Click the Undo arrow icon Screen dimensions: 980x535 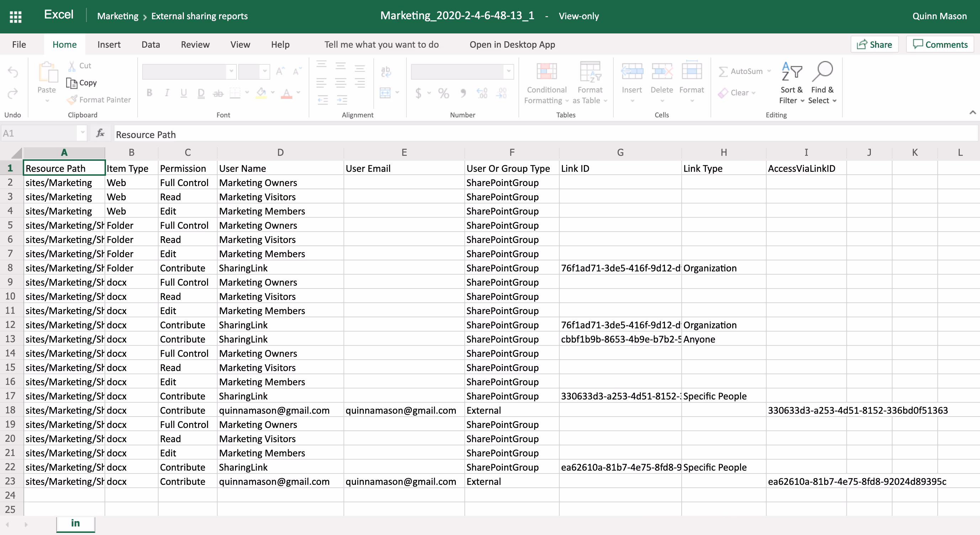click(x=13, y=72)
